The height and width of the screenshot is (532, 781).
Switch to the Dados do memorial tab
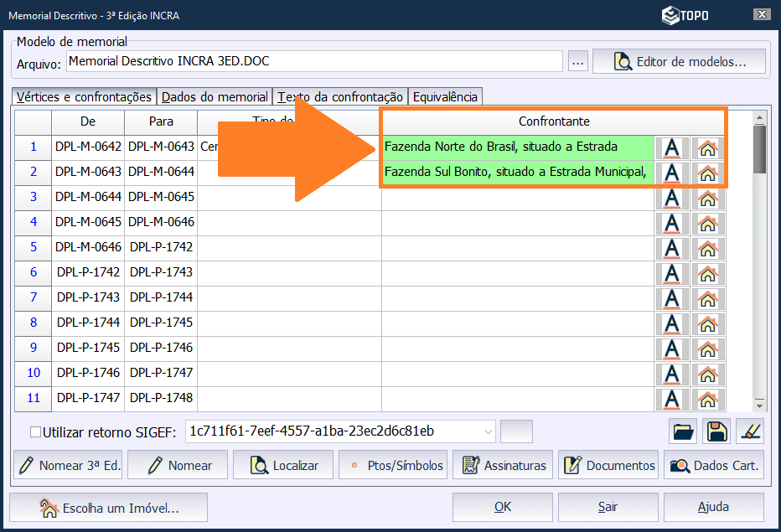point(215,97)
